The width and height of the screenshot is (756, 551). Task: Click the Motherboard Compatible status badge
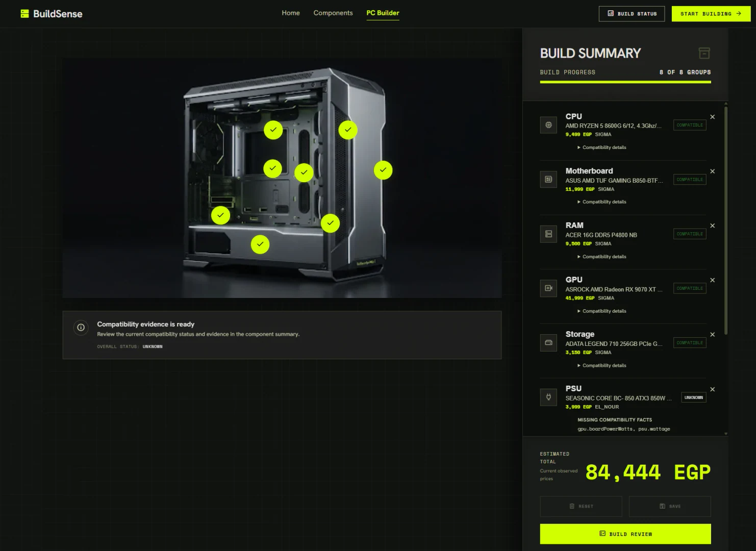[x=690, y=180]
